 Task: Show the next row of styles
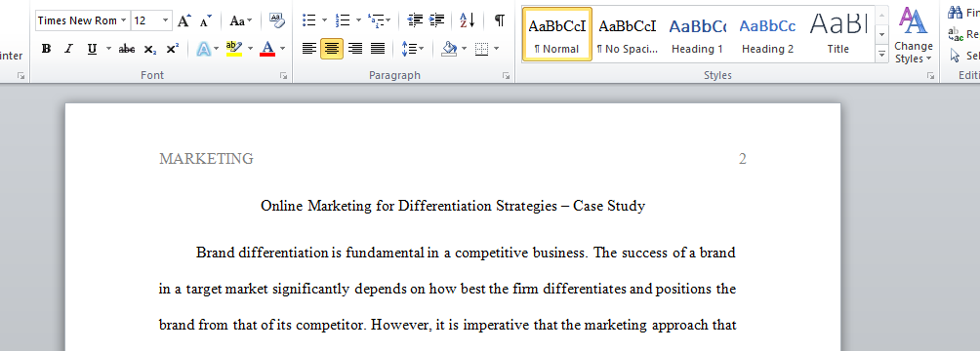click(881, 34)
